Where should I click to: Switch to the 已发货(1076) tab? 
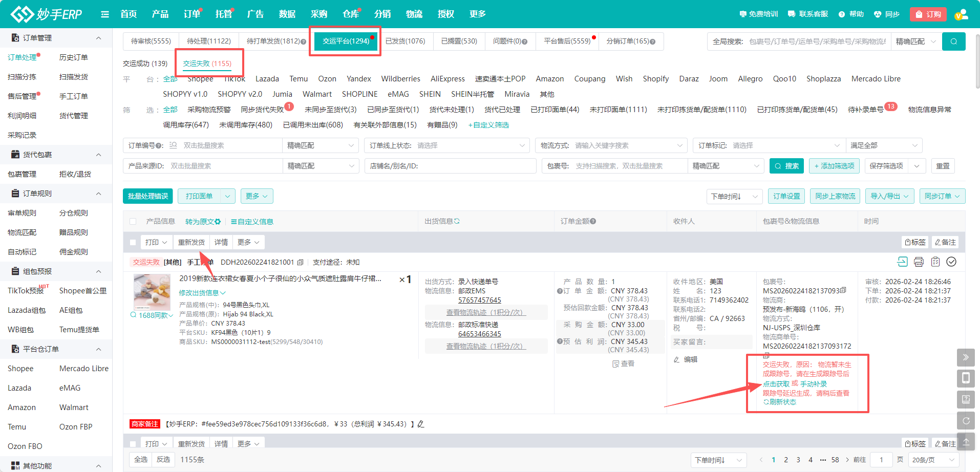tap(405, 41)
